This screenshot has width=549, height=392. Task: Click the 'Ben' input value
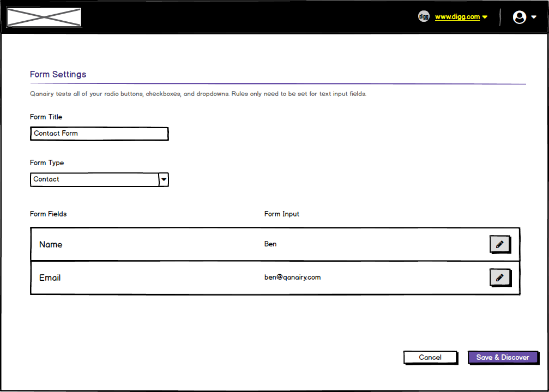point(270,244)
